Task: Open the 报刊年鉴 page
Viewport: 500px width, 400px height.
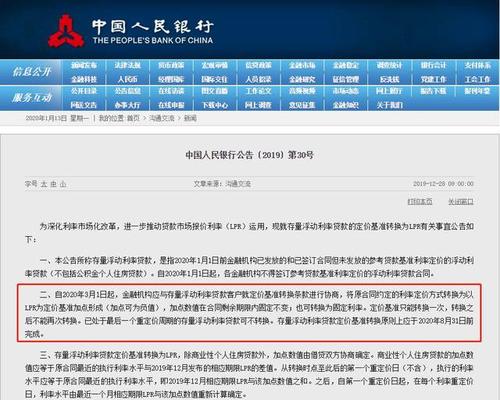Action: click(x=477, y=91)
